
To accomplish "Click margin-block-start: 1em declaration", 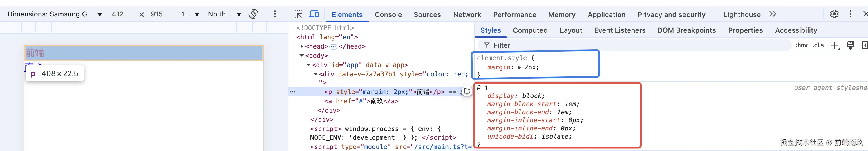I will pyautogui.click(x=533, y=104).
